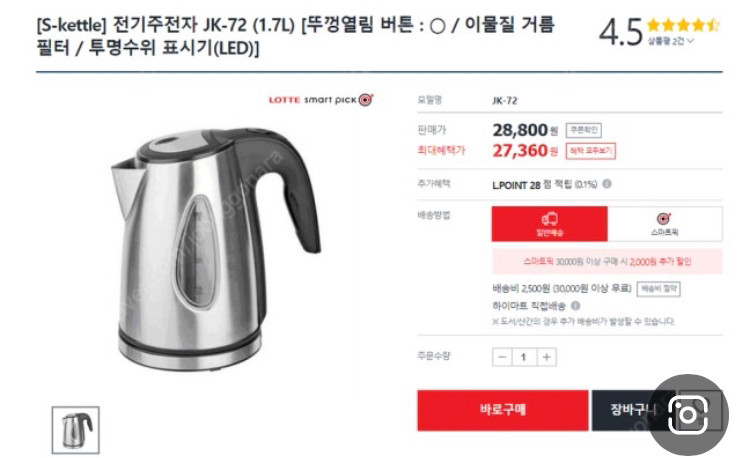Click the minus quantity button
This screenshot has width=750, height=458.
pos(502,357)
